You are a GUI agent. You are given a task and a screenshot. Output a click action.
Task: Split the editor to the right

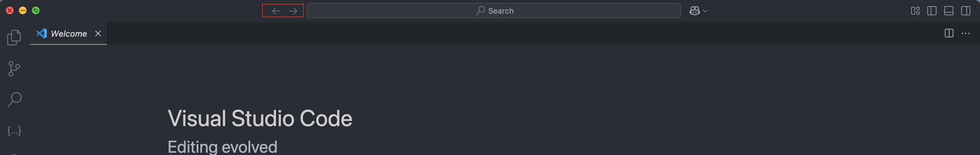949,33
